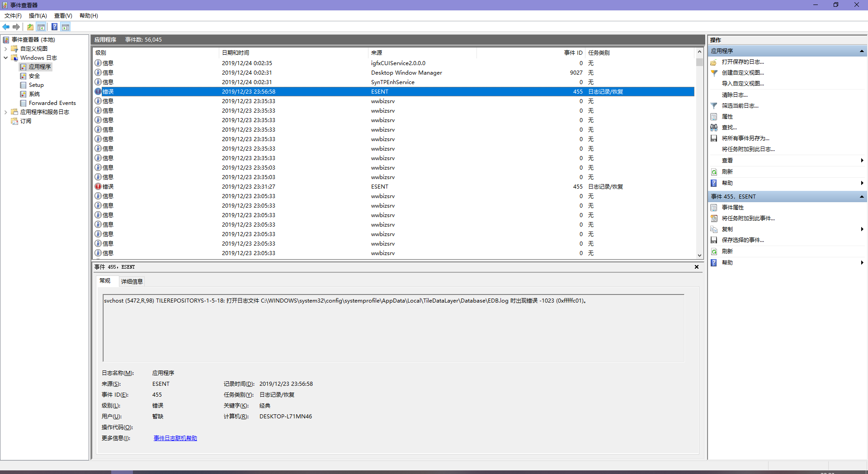
Task: Open the File (文件) menu
Action: click(13, 16)
